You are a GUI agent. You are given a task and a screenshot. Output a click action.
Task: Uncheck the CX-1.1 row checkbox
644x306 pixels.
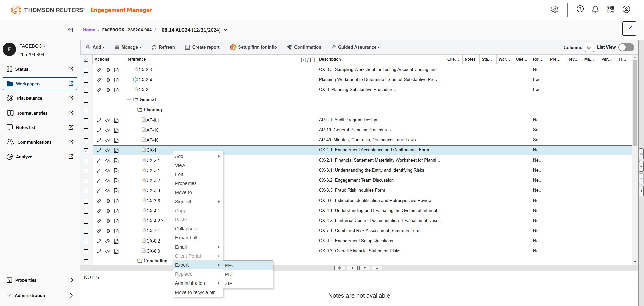pos(86,151)
